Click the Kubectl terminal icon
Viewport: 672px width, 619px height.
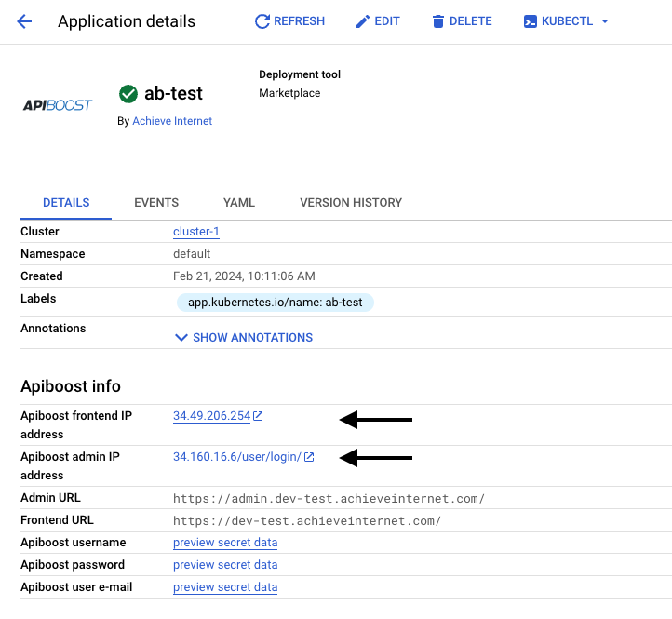(531, 21)
